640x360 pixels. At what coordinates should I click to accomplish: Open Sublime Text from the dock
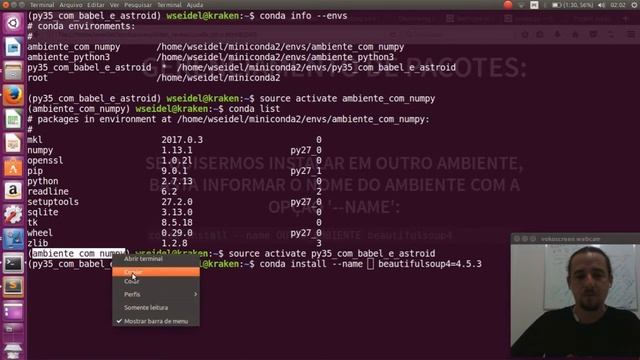point(13,287)
